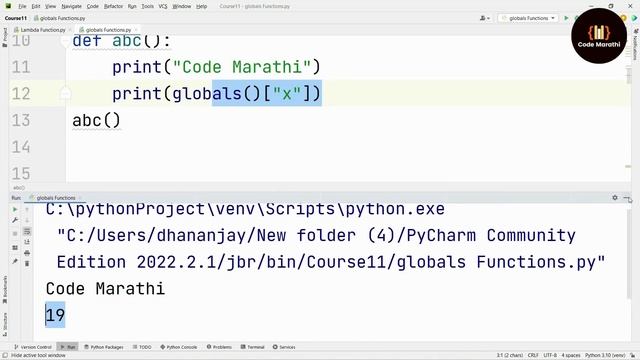The height and width of the screenshot is (360, 640).
Task: Open the Tools menu
Action: (147, 6)
